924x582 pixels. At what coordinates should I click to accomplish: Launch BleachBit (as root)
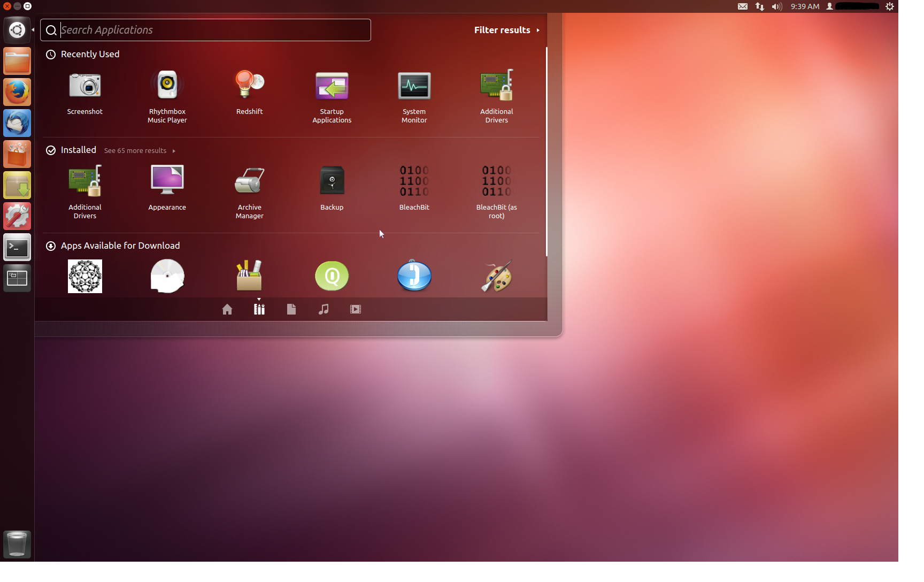496,192
